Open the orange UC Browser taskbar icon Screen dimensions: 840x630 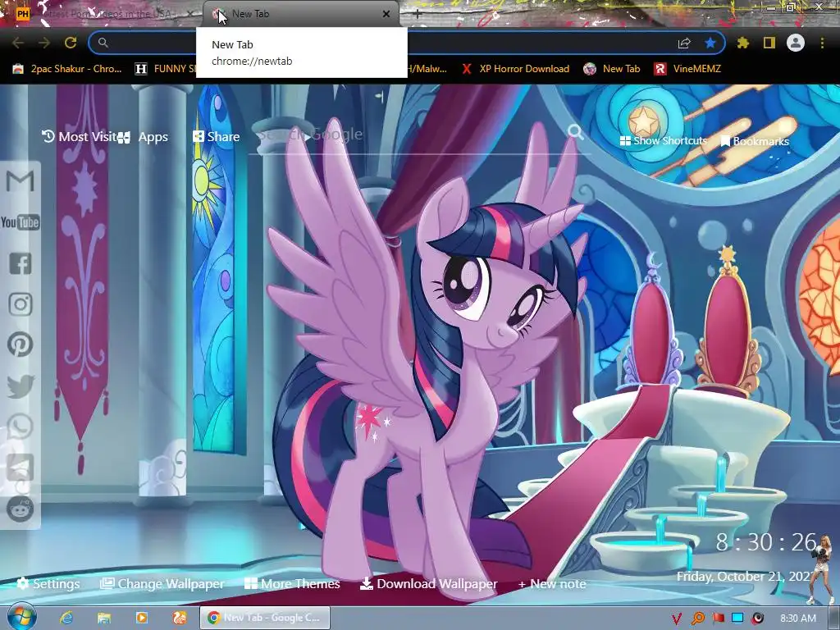[180, 618]
